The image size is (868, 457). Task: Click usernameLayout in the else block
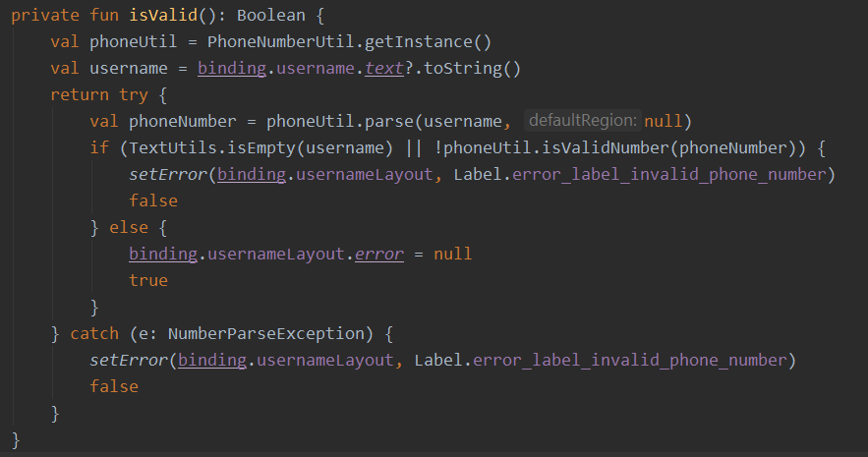click(275, 254)
